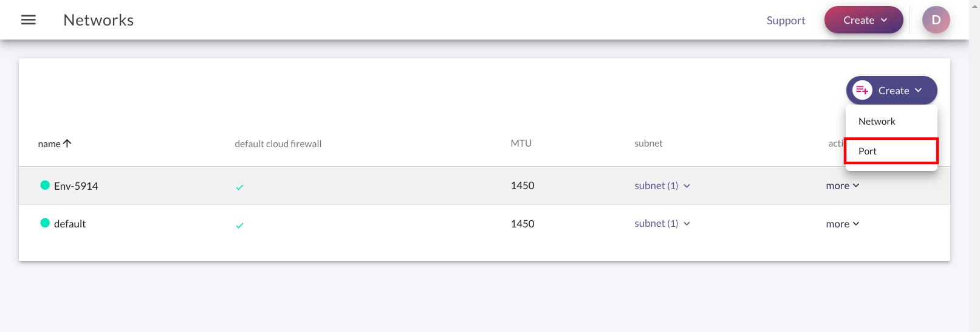
Task: Open the Support link
Action: click(786, 20)
